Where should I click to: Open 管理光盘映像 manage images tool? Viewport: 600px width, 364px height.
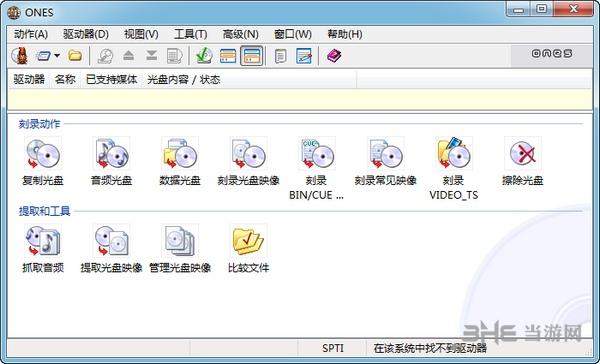click(x=180, y=249)
